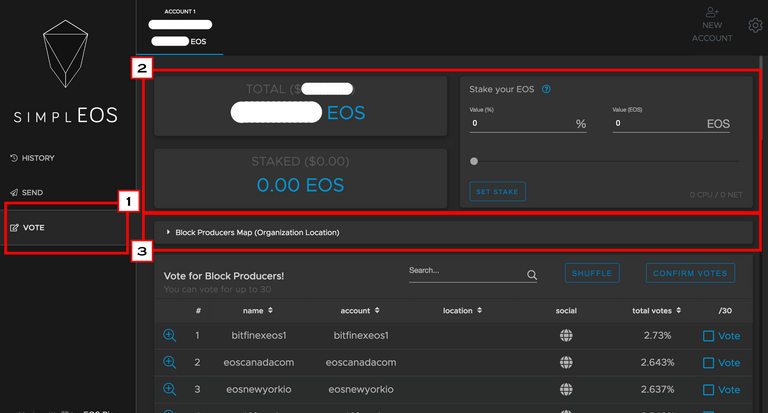Image resolution: width=768 pixels, height=413 pixels.
Task: Sort the table by total votes column
Action: [x=656, y=311]
